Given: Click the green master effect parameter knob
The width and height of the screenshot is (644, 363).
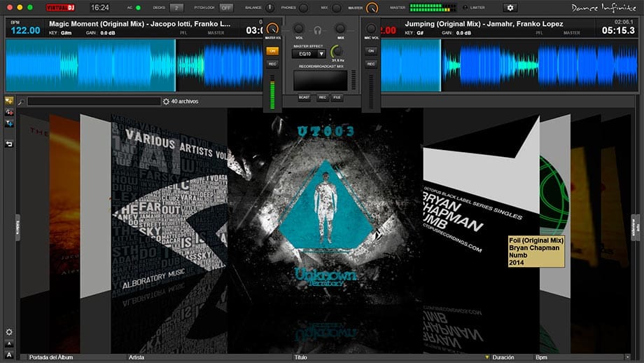Looking at the screenshot, I should (x=337, y=52).
